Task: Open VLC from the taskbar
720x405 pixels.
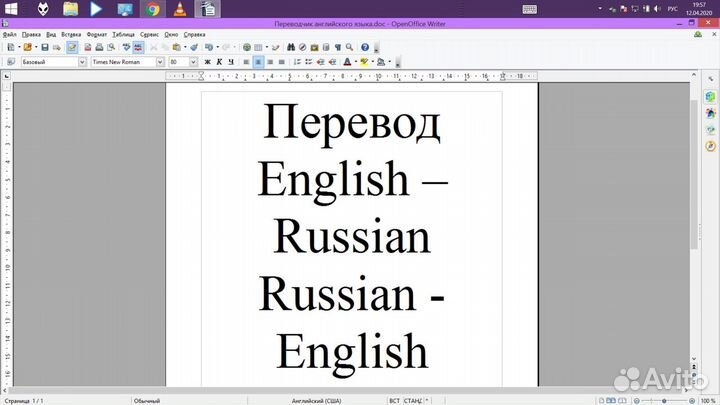Action: (x=179, y=10)
